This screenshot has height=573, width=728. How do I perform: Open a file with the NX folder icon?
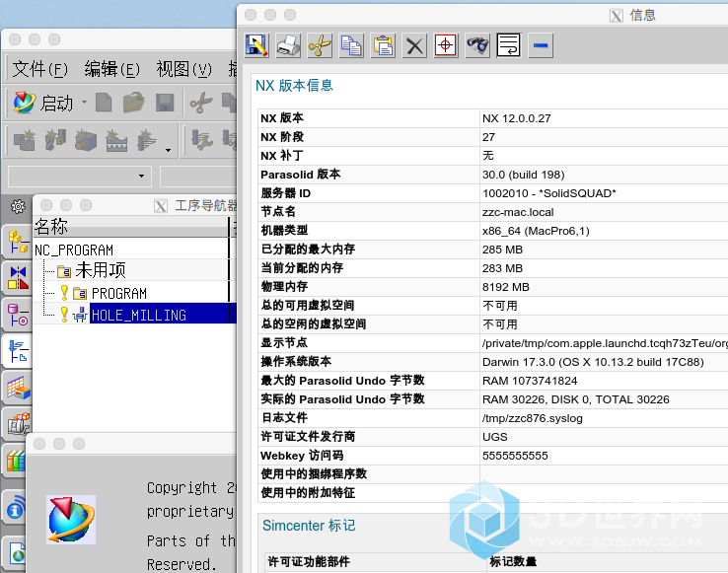[134, 103]
